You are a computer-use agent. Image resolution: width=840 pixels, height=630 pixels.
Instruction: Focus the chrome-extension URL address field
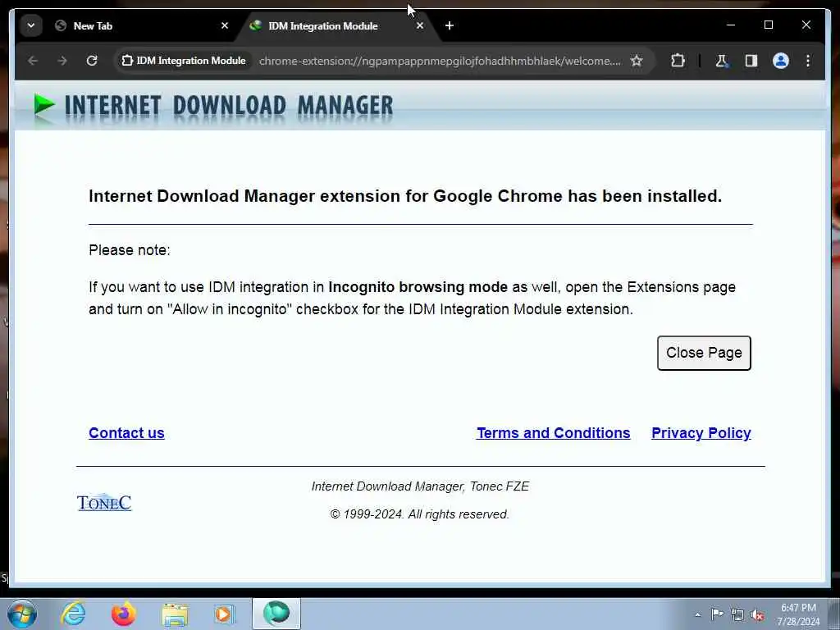[x=440, y=61]
